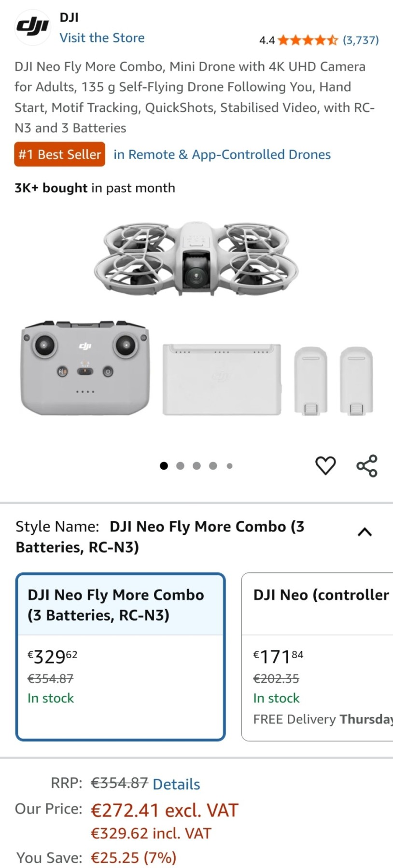Click the DJI brand logo
The image size is (393, 868).
(x=32, y=27)
